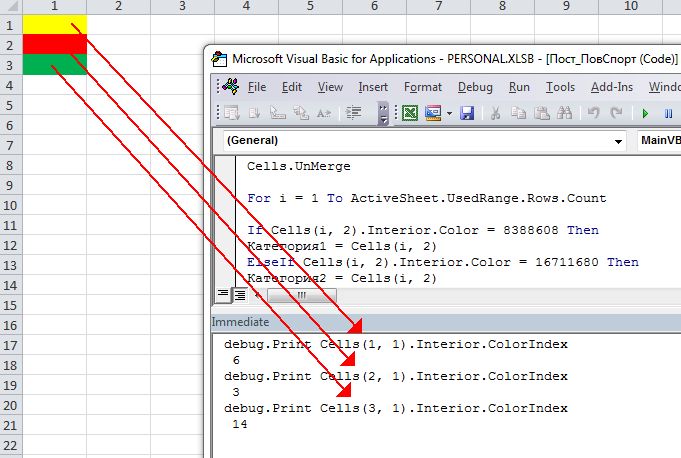Image resolution: width=681 pixels, height=458 pixels.
Task: Select Excel column header 2
Action: click(118, 6)
